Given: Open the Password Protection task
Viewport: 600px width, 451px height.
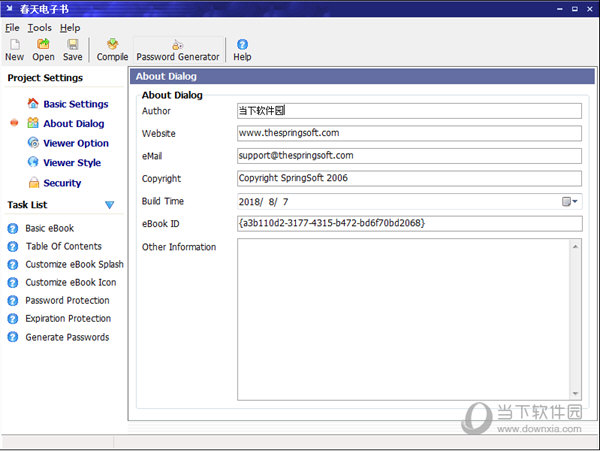Looking at the screenshot, I should tap(67, 301).
